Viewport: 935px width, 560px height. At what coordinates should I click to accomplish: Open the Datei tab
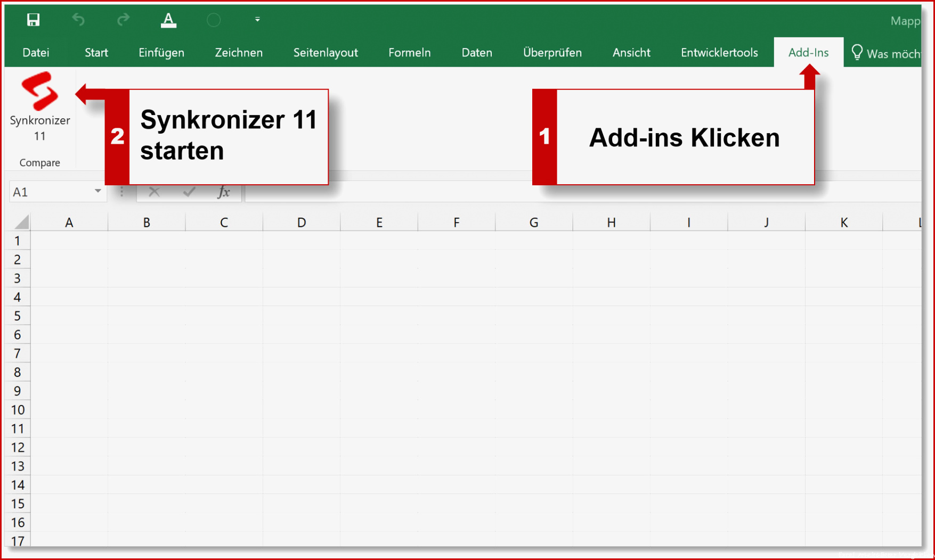(36, 53)
